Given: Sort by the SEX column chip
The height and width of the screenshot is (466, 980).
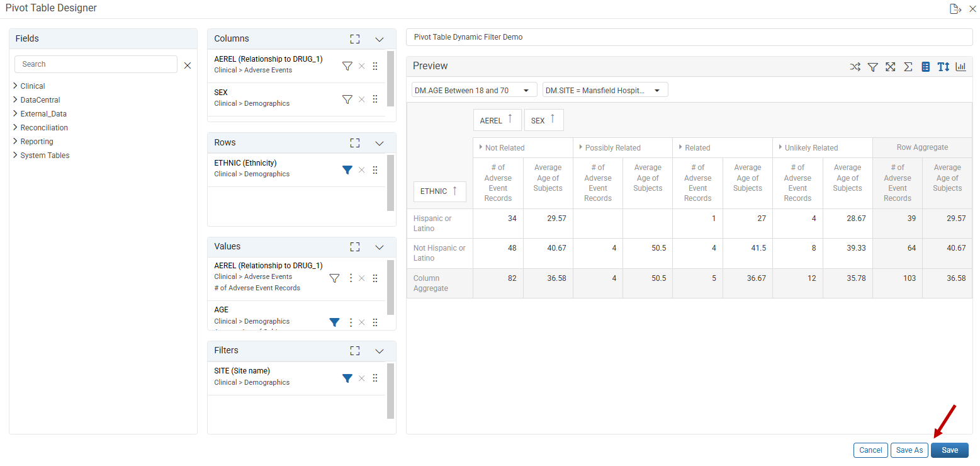Looking at the screenshot, I should [x=544, y=120].
